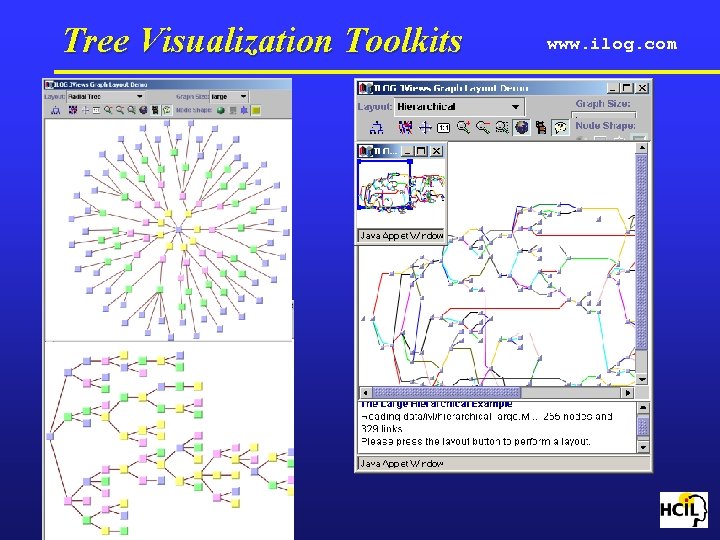Screen dimensions: 720x540
Task: Minimize the small overview window
Action: click(407, 151)
